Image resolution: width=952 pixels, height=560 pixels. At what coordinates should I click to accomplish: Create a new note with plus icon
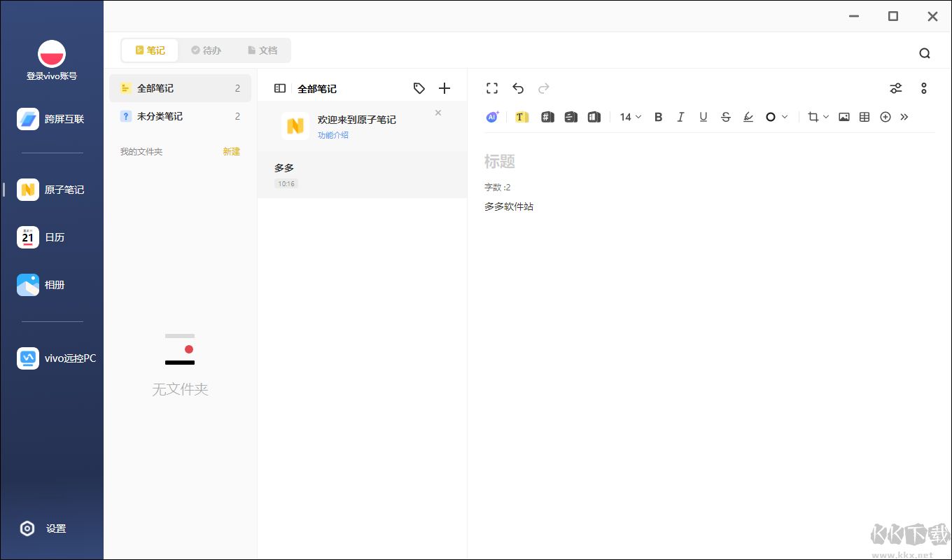click(x=444, y=88)
